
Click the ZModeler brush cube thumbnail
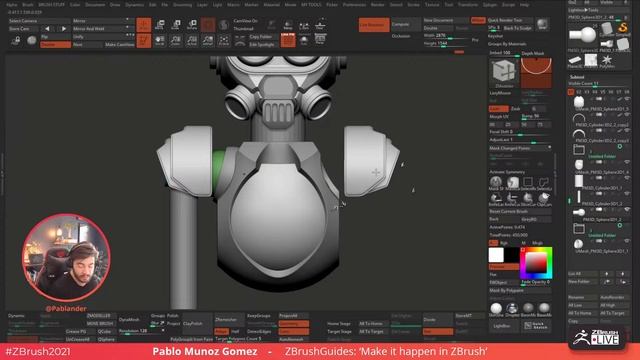coord(504,73)
